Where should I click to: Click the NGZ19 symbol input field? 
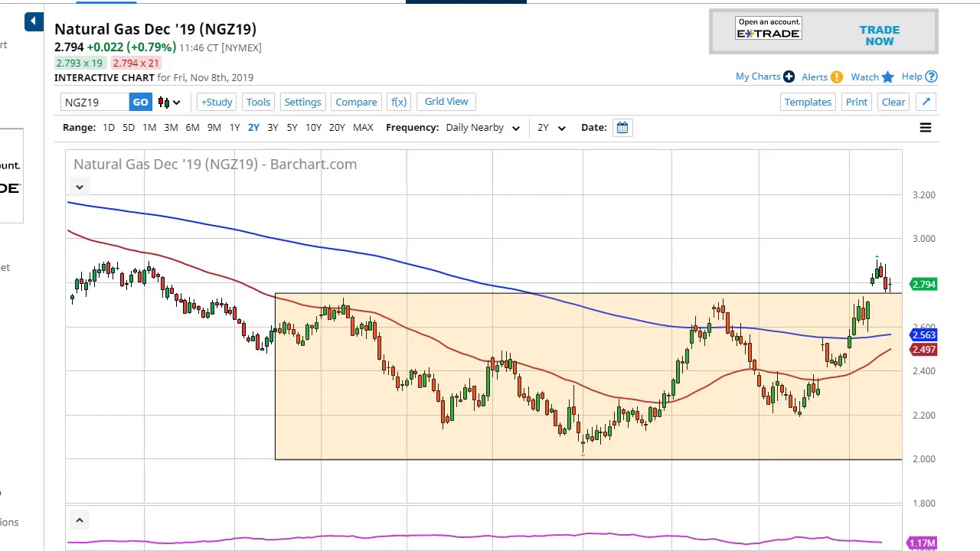point(95,102)
